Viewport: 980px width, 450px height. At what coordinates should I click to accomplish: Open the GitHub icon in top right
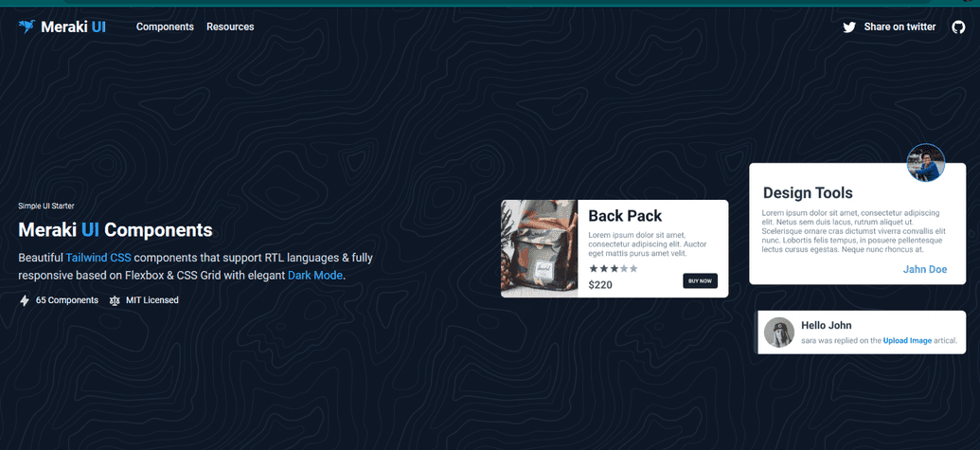point(958,27)
